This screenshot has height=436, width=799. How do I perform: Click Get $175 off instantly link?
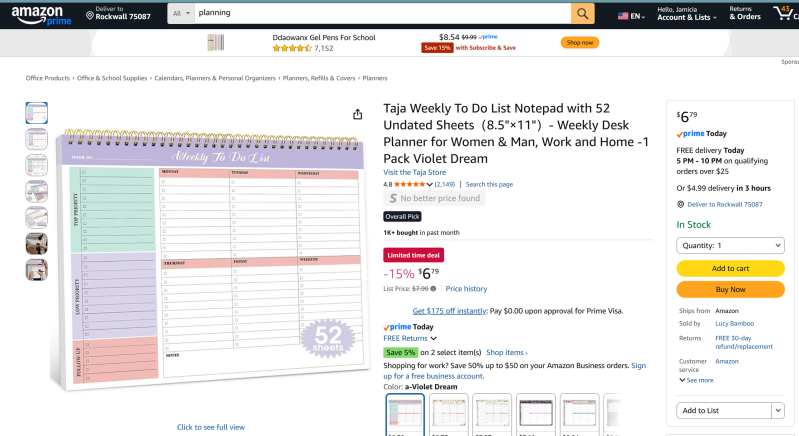(x=450, y=311)
